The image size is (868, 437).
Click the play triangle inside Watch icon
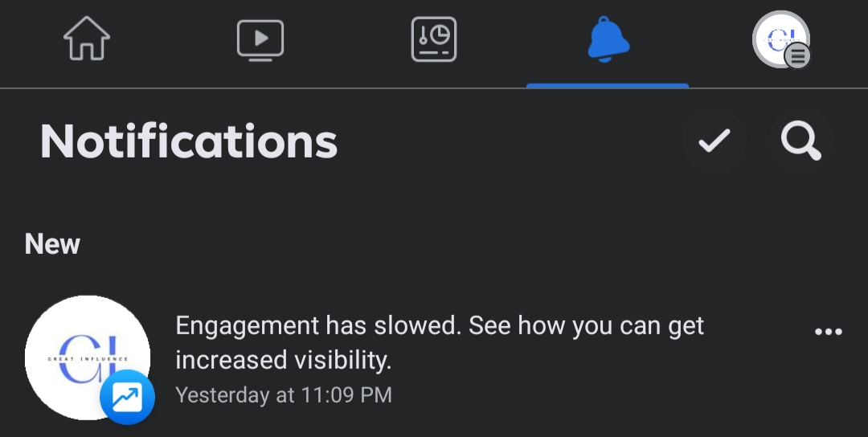(x=262, y=39)
